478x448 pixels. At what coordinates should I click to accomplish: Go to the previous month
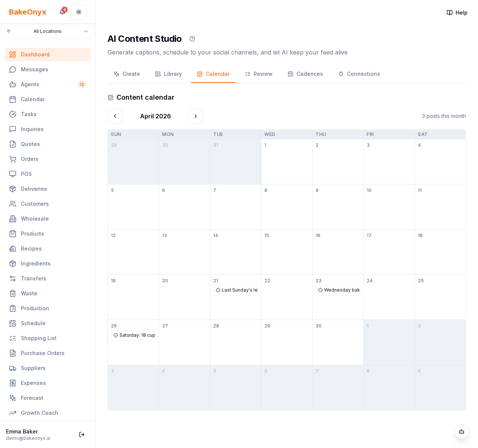click(x=115, y=116)
